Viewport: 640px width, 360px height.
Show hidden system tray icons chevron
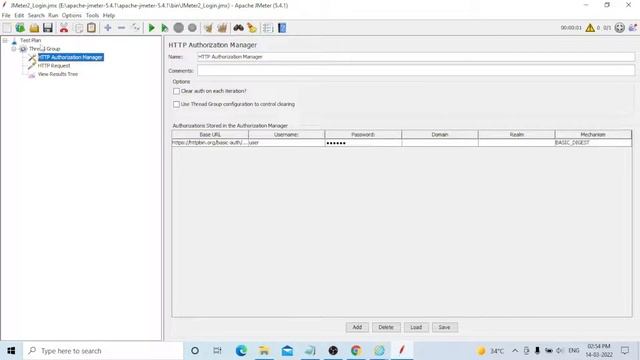[515, 351]
